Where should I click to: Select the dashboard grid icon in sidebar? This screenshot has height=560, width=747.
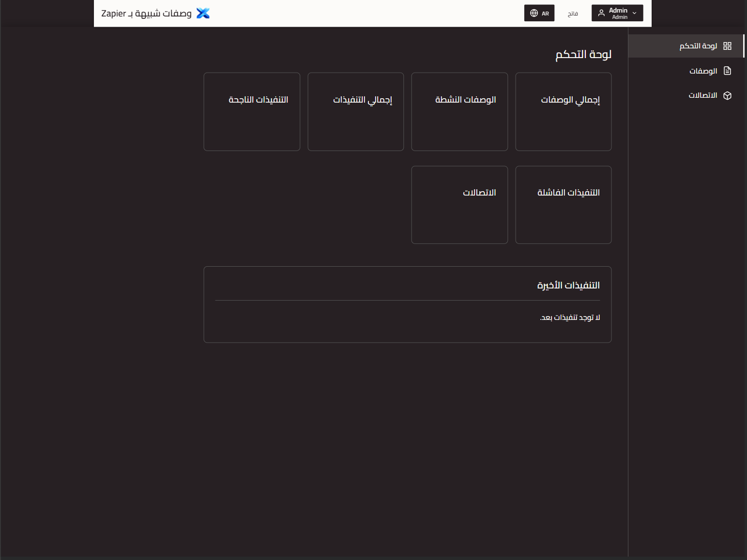click(728, 45)
